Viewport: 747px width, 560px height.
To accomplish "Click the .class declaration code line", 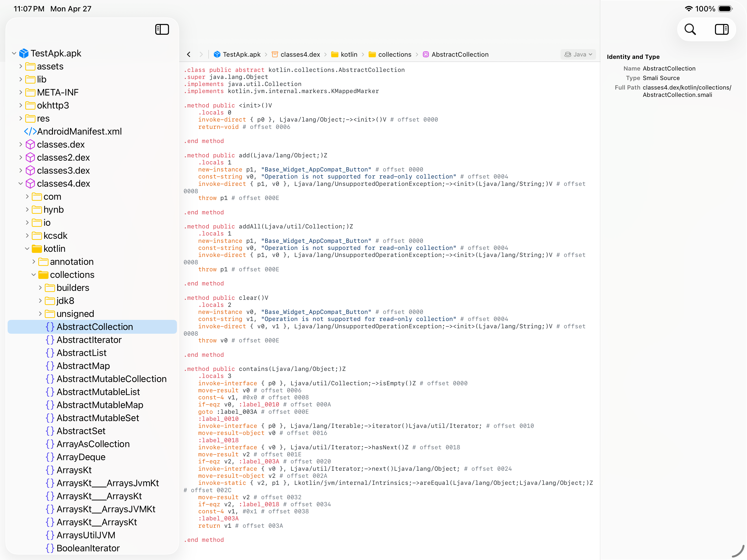I will click(294, 70).
